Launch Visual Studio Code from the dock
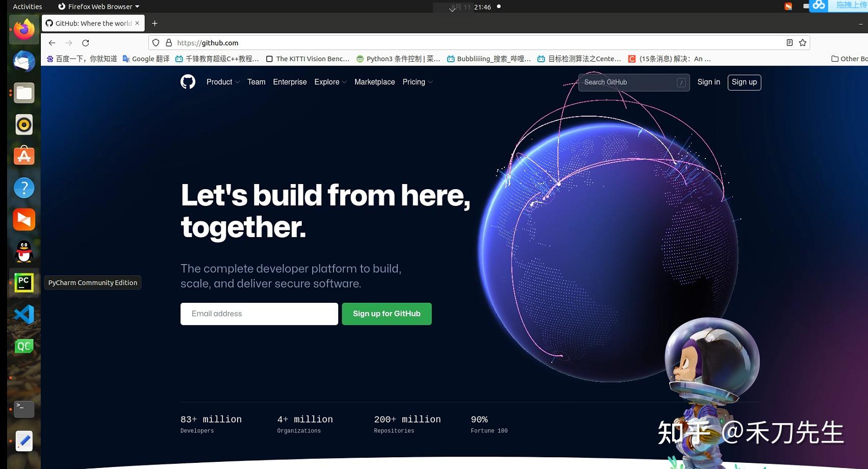This screenshot has height=469, width=868. 24,315
